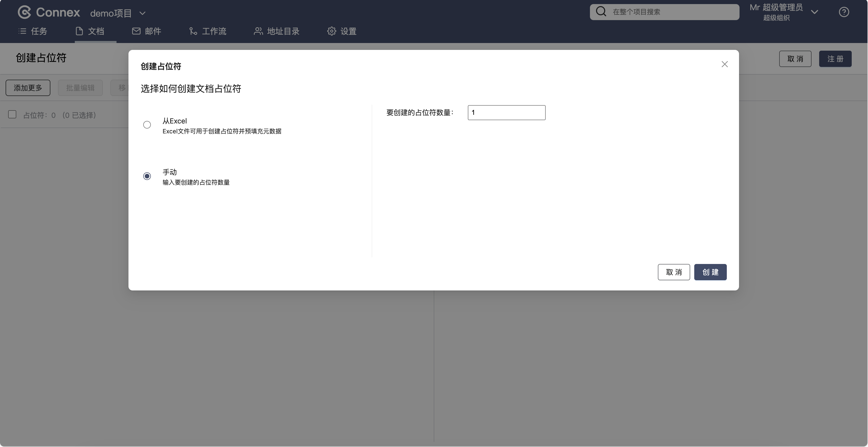868x447 pixels.
Task: Click the 在整个项目搜索 search box
Action: click(671, 12)
